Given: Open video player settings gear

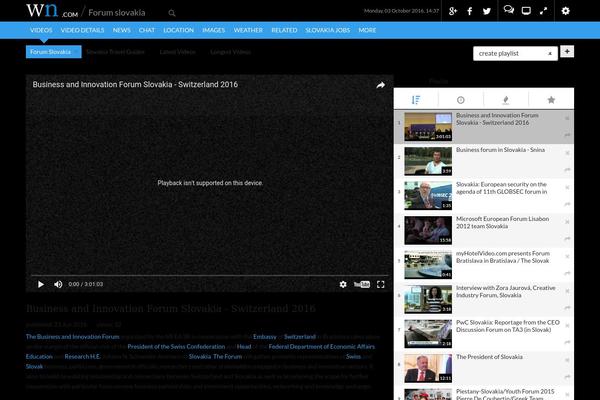Looking at the screenshot, I should coord(343,284).
